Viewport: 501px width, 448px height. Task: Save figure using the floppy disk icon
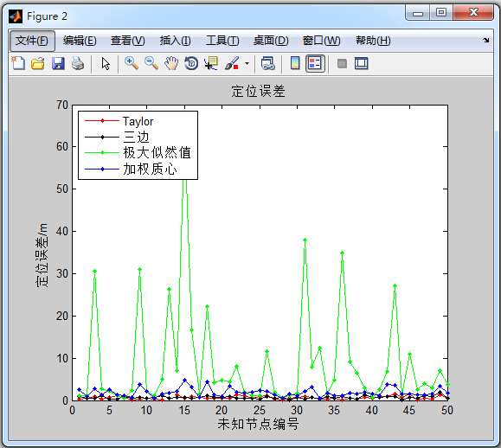coord(58,63)
